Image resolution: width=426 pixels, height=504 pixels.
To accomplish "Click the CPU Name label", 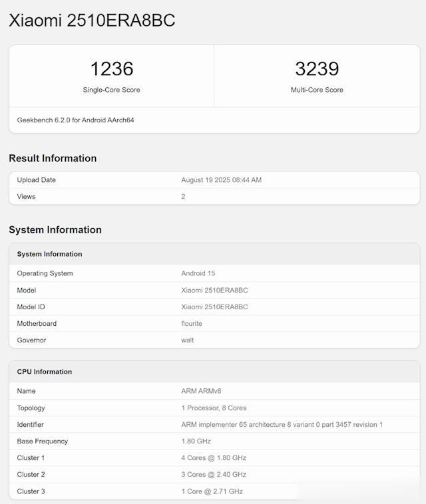I will click(26, 391).
